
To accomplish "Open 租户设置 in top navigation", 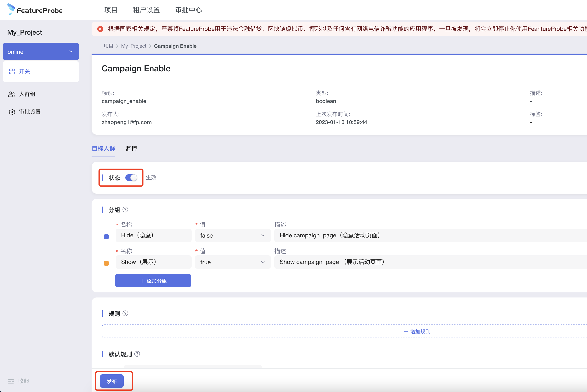I will [x=146, y=10].
